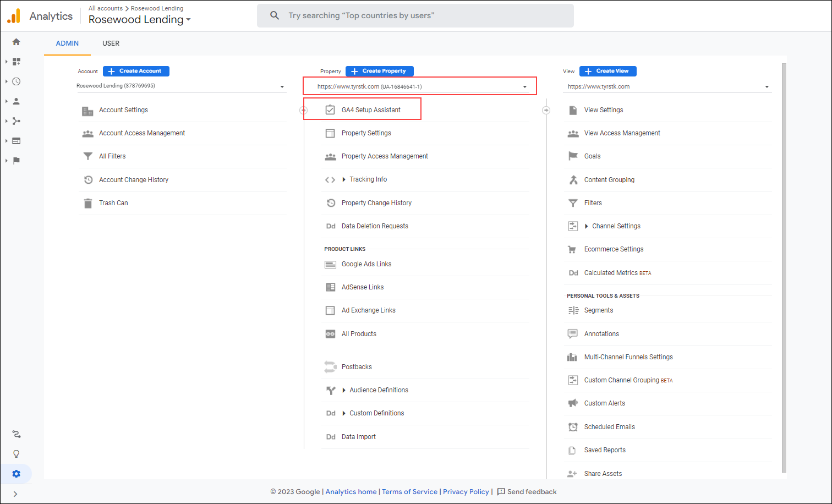Open the Realtime clock icon in sidebar
Viewport: 832px width, 504px height.
[17, 81]
